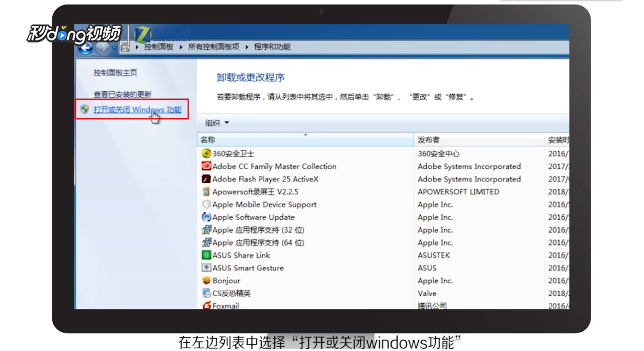This screenshot has height=351, width=644.
Task: Open recent pages dropdown next to Forward
Action: tap(114, 48)
